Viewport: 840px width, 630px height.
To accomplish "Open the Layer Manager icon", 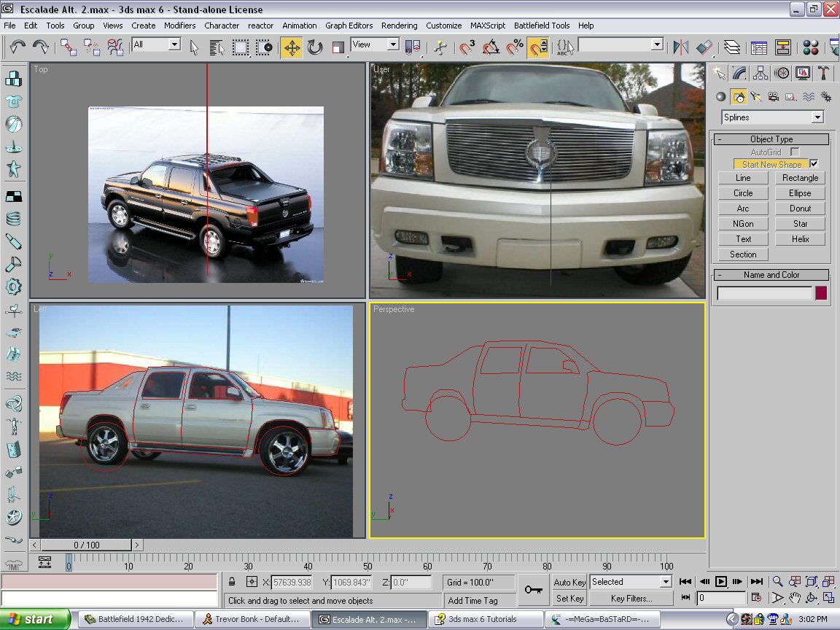I will (x=731, y=47).
